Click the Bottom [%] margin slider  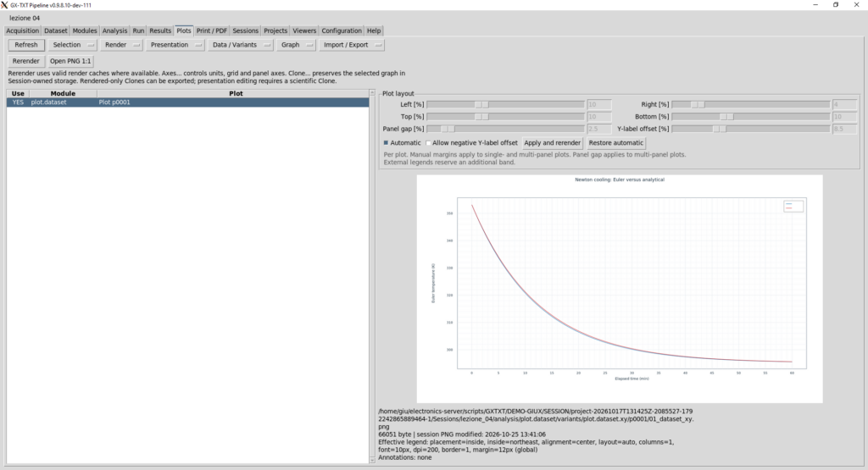click(751, 117)
